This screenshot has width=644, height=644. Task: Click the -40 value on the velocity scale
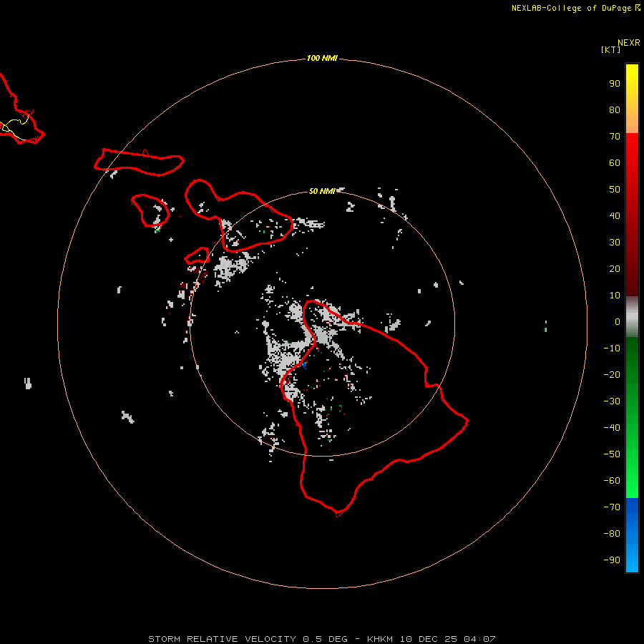pyautogui.click(x=612, y=428)
